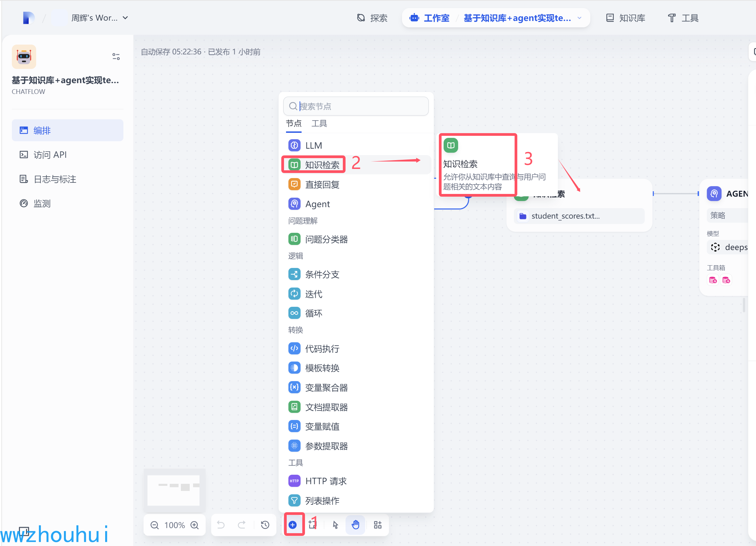Click the minimap thumbnail
Image resolution: width=756 pixels, height=546 pixels.
[x=174, y=490]
